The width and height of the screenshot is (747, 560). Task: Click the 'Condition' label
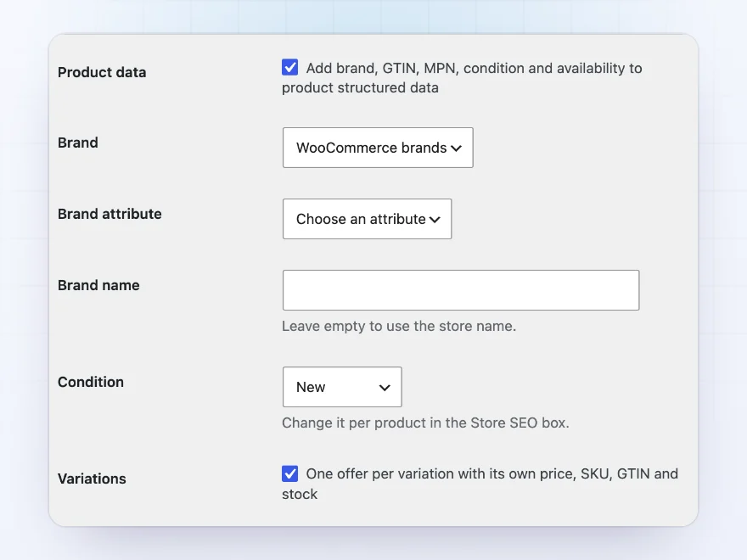(91, 382)
